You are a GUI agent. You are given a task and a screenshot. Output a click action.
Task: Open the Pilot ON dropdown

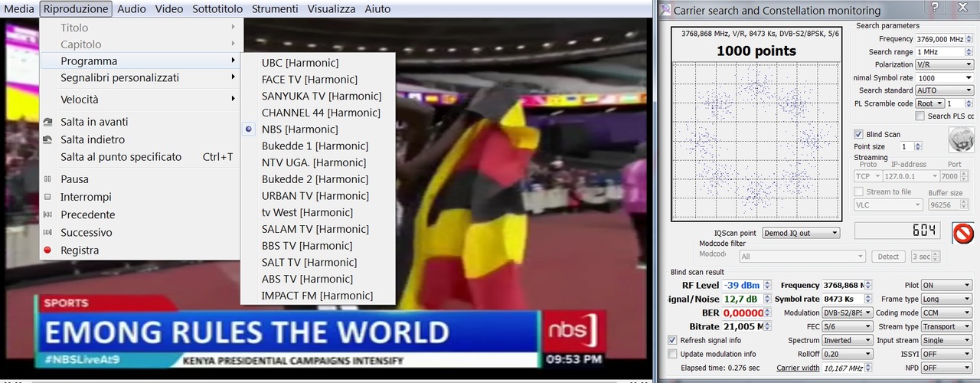point(946,285)
